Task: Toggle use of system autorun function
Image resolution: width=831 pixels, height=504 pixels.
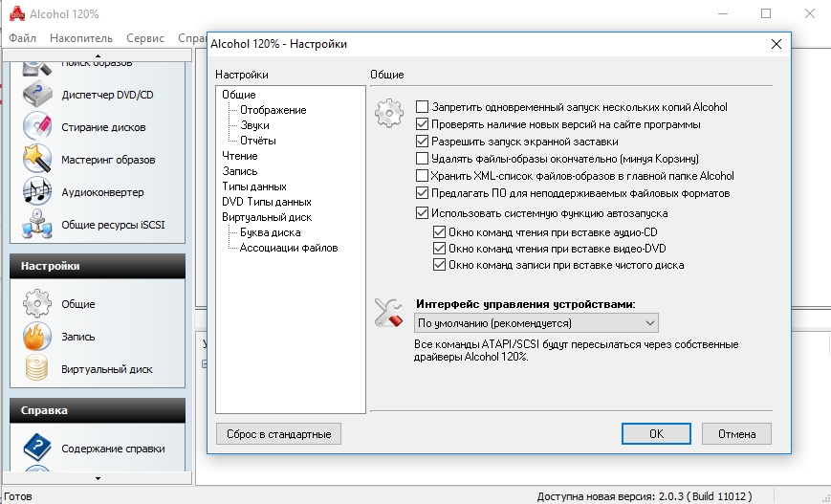Action: pos(422,213)
